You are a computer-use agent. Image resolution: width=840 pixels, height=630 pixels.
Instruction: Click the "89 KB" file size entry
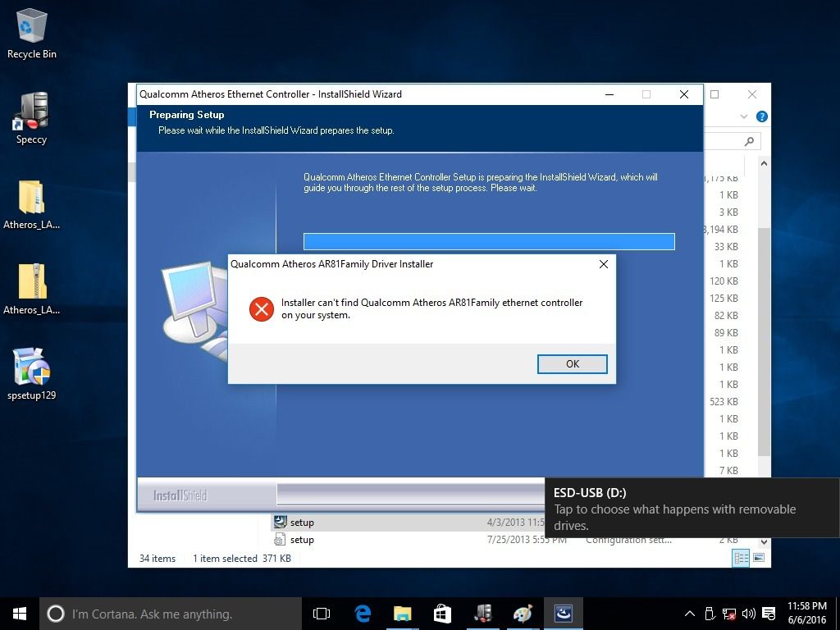[726, 333]
